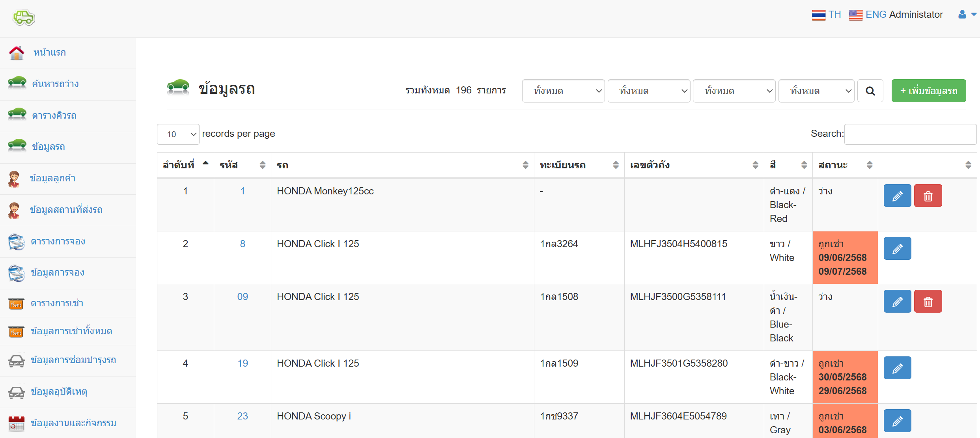Click the car icon beside ตารางคิวรถ
This screenshot has height=438, width=980.
pos(17,114)
